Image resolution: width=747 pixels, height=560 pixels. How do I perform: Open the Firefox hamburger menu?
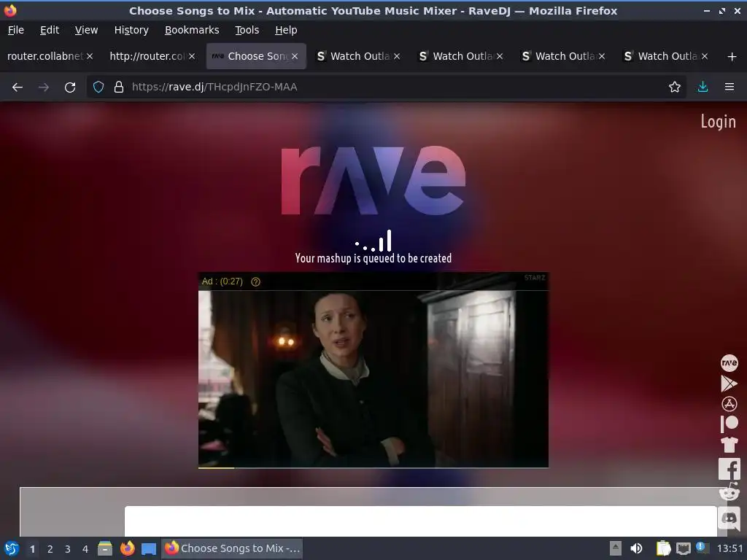pos(729,87)
